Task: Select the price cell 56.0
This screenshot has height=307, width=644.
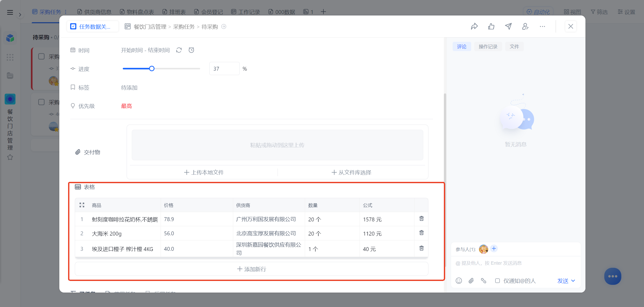Action: [x=197, y=233]
